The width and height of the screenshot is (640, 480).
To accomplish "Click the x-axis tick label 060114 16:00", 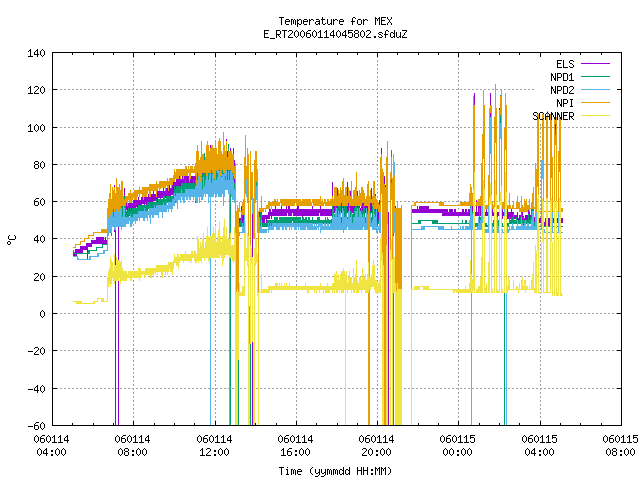I will point(295,446).
